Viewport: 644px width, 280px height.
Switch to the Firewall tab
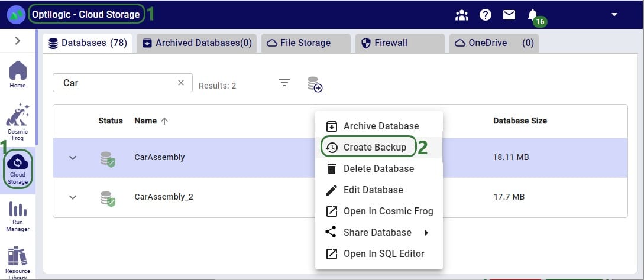click(x=400, y=43)
